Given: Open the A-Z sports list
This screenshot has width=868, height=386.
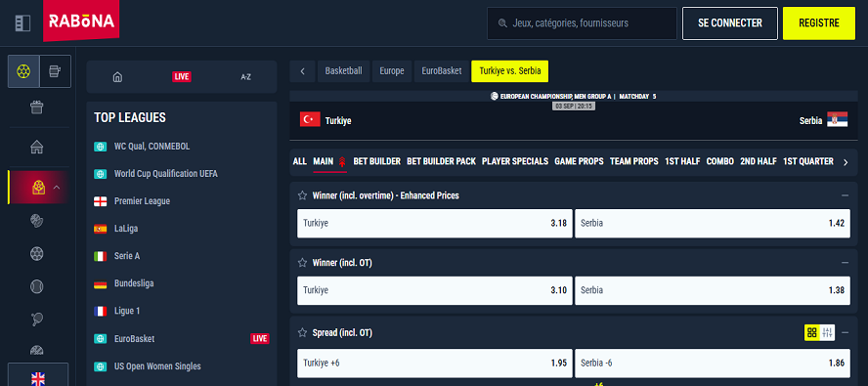Looking at the screenshot, I should click(x=245, y=77).
